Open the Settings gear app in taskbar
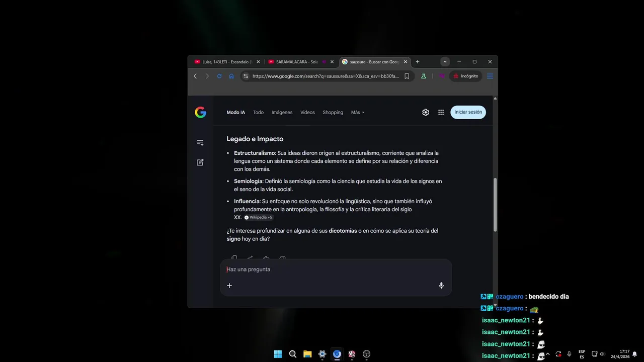Image resolution: width=644 pixels, height=362 pixels. click(323, 354)
